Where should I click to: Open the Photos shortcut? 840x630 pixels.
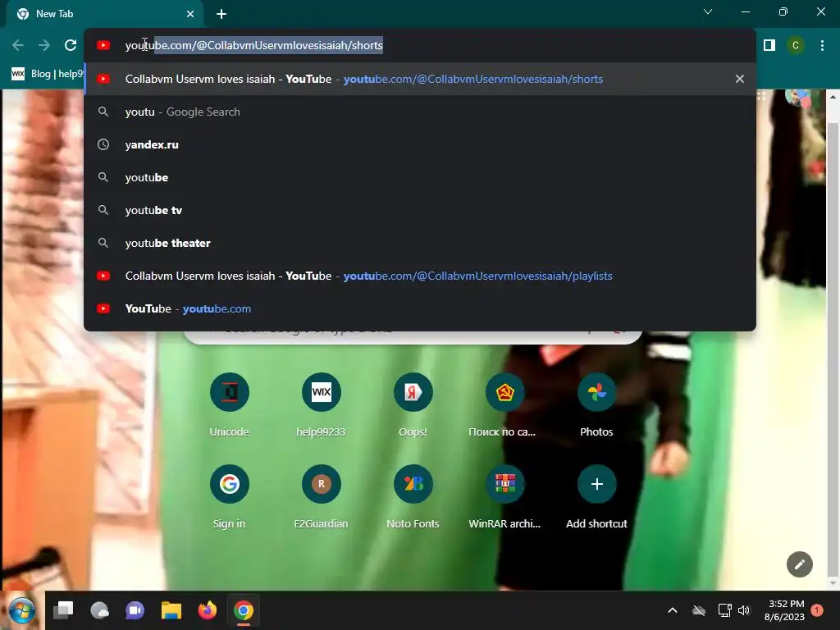click(597, 405)
